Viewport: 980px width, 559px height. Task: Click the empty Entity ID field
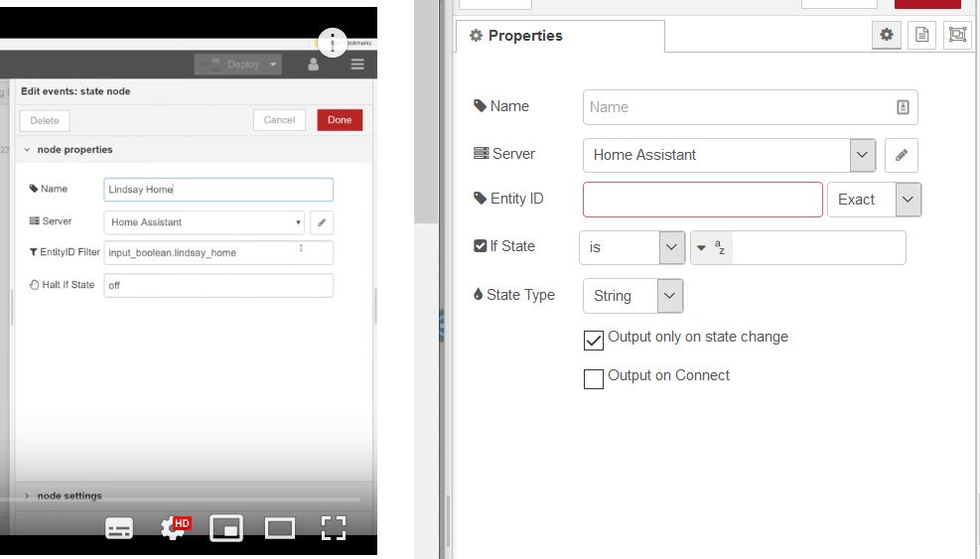pyautogui.click(x=702, y=200)
